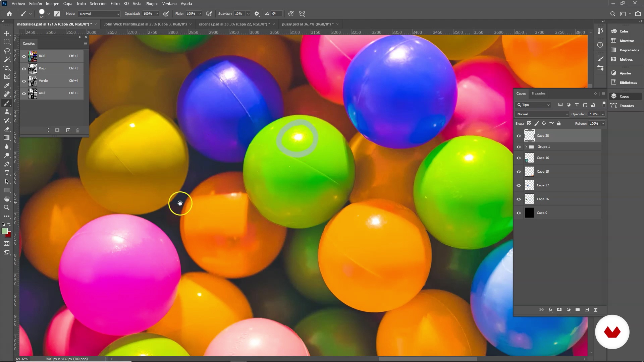Open the Opacidad dropdown in options bar
Screen dimensions: 644x362
coord(157,14)
